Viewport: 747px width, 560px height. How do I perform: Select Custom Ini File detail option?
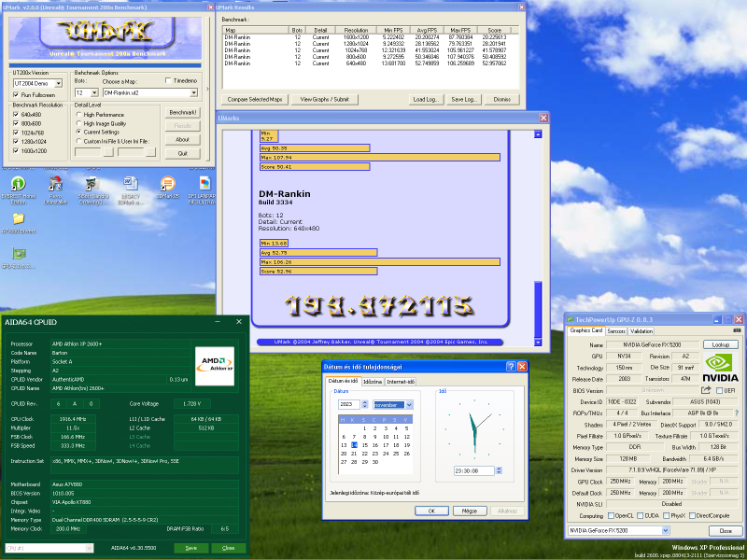point(79,141)
